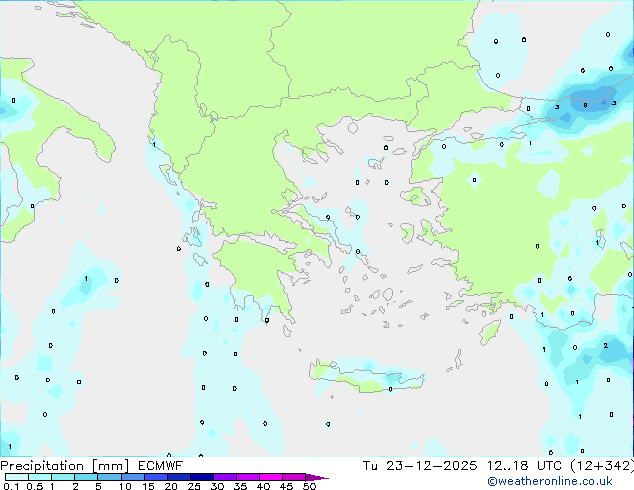
Task: Pick the 15–20 mm legend color swatch
Action: (156, 477)
